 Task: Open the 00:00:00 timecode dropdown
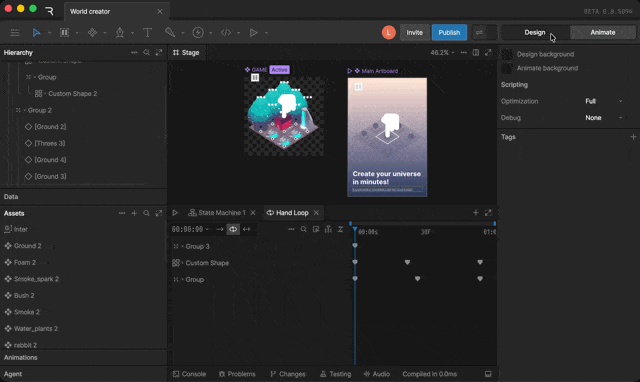tap(190, 229)
